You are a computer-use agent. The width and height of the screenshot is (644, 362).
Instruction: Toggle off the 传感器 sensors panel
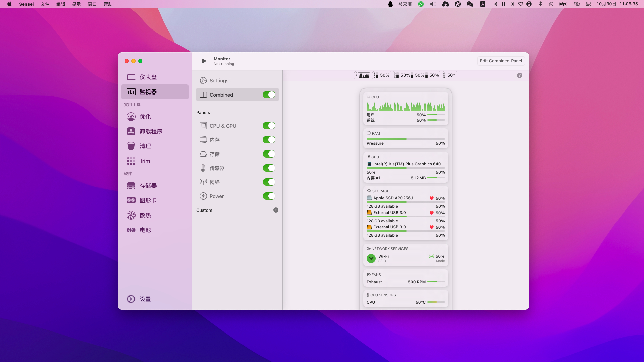click(x=269, y=168)
